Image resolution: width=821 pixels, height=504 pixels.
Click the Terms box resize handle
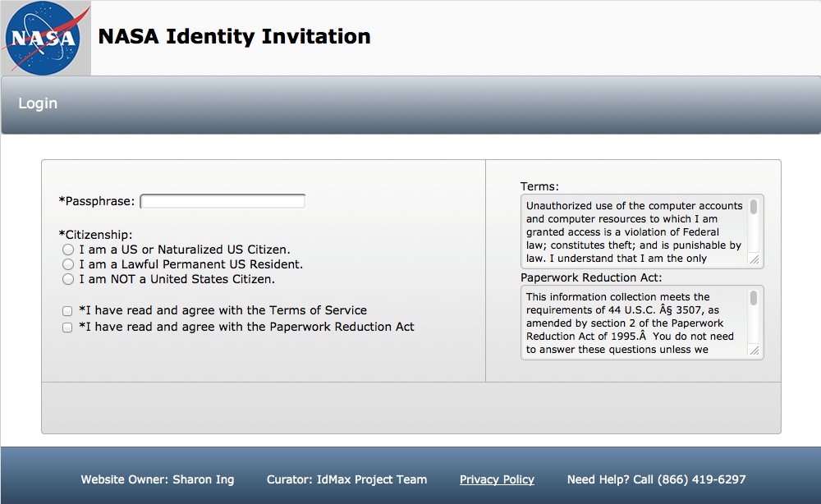pyautogui.click(x=754, y=259)
